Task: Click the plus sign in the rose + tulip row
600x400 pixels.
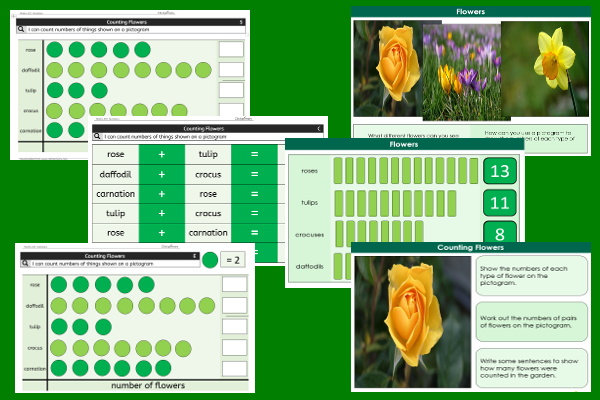Action: click(x=162, y=154)
